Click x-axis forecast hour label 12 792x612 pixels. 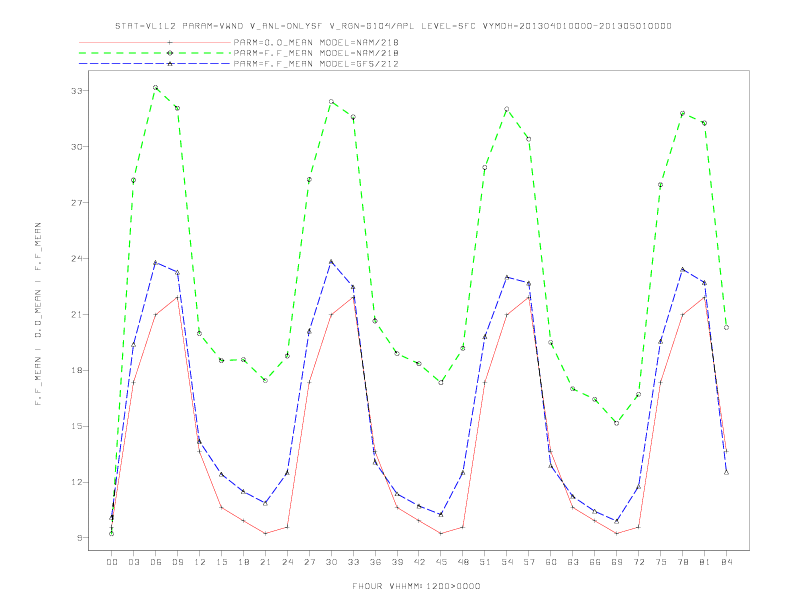tap(200, 562)
